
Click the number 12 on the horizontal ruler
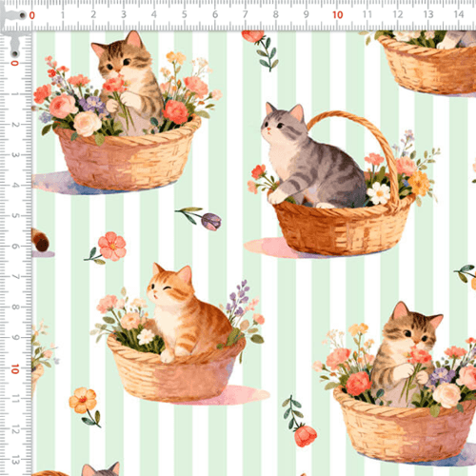(398, 14)
